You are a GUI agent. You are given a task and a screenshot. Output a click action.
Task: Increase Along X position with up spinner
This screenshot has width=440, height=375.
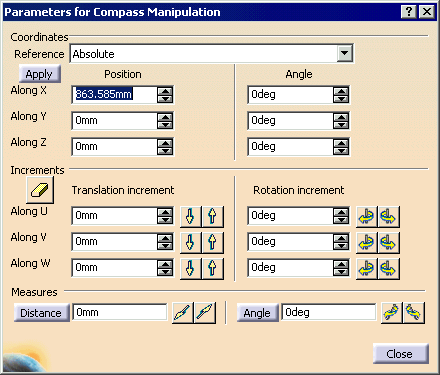165,91
